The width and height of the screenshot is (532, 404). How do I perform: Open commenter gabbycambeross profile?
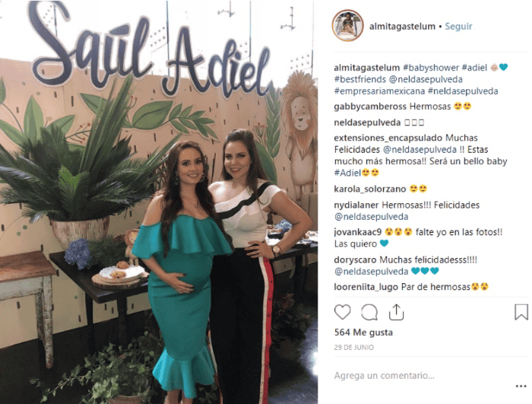click(x=371, y=107)
